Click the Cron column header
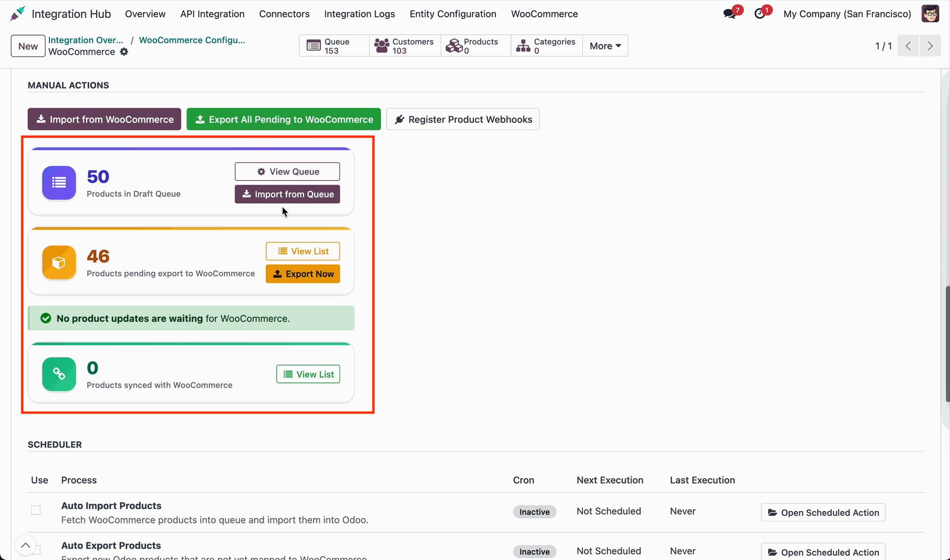Screen dimensions: 950x560 pos(523,480)
